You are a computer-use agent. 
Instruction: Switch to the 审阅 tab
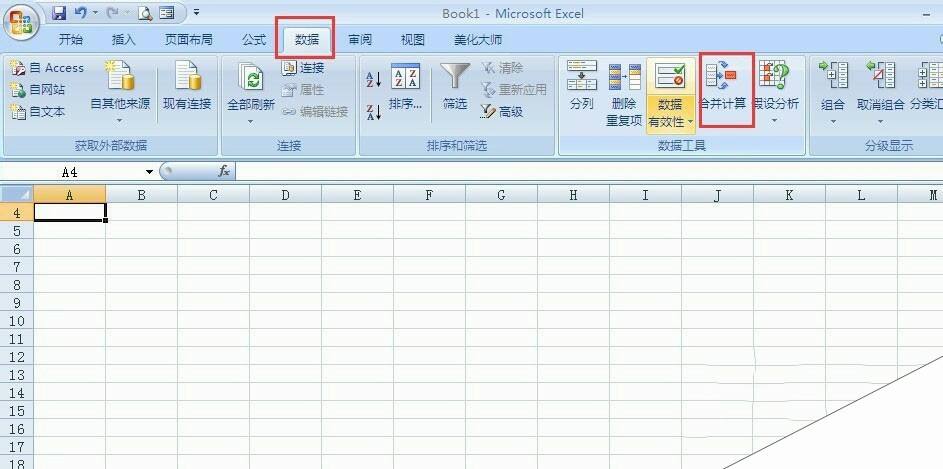click(360, 40)
